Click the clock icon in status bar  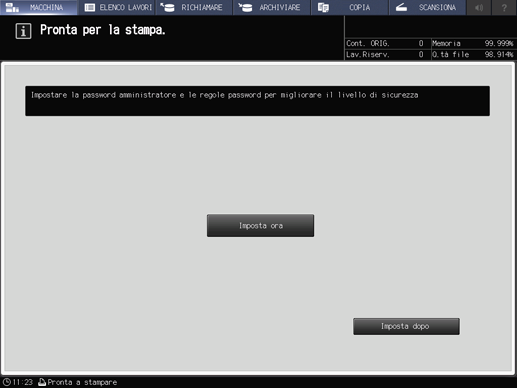click(7, 382)
